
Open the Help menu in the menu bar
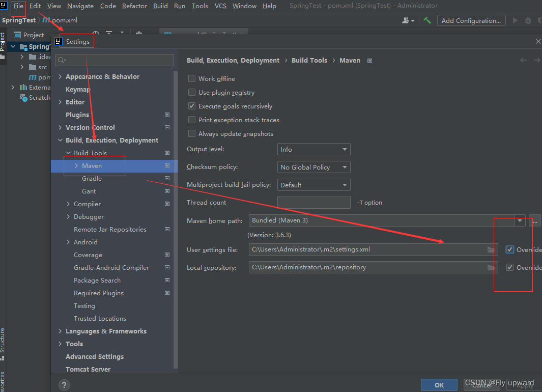[x=269, y=6]
